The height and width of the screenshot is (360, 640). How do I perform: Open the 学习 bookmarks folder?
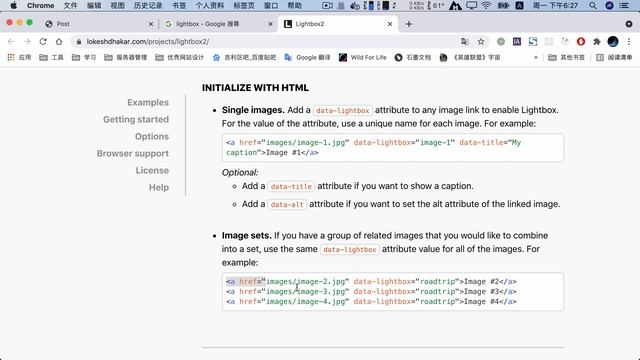coord(84,58)
